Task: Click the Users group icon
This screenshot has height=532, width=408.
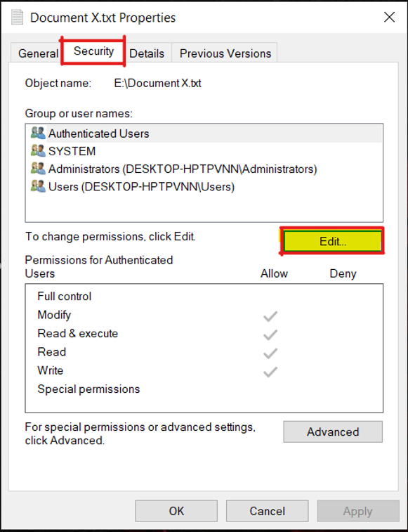Action: 38,186
